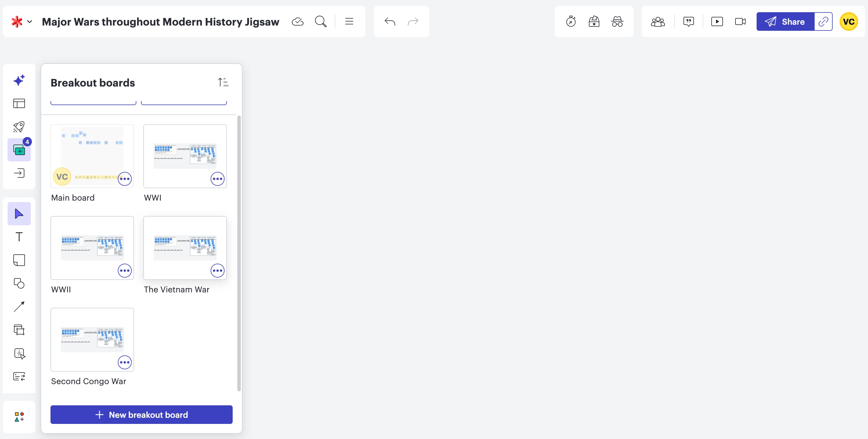Sort breakout boards list
The height and width of the screenshot is (439, 868).
click(223, 82)
